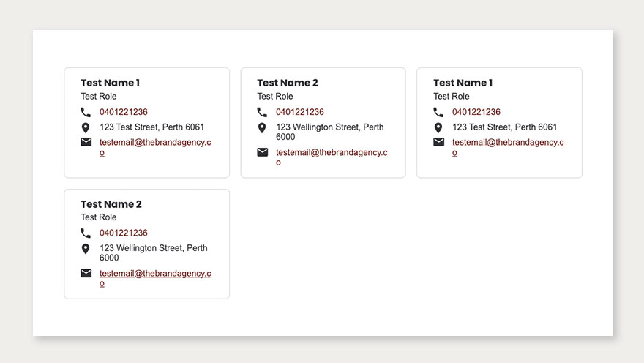
Task: Open the email address link in the top-right card
Action: click(508, 142)
